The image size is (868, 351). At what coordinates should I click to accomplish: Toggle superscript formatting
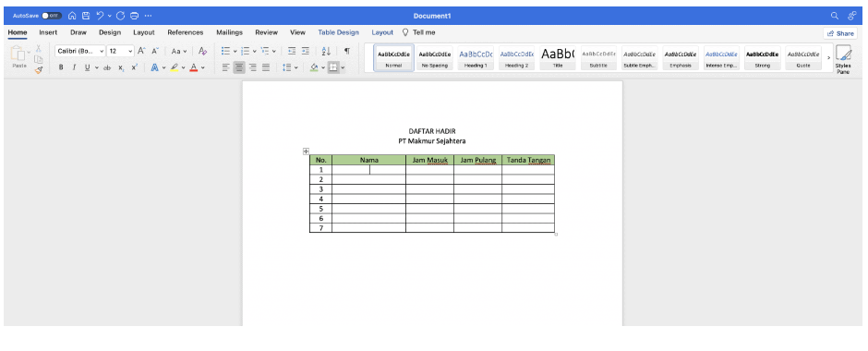coord(134,67)
